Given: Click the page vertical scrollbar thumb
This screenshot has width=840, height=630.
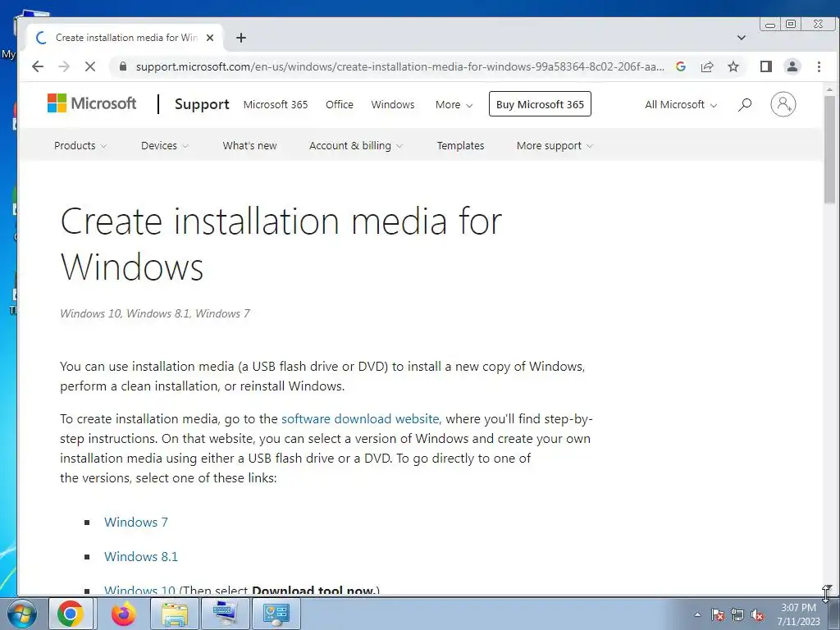Looking at the screenshot, I should coord(829,149).
